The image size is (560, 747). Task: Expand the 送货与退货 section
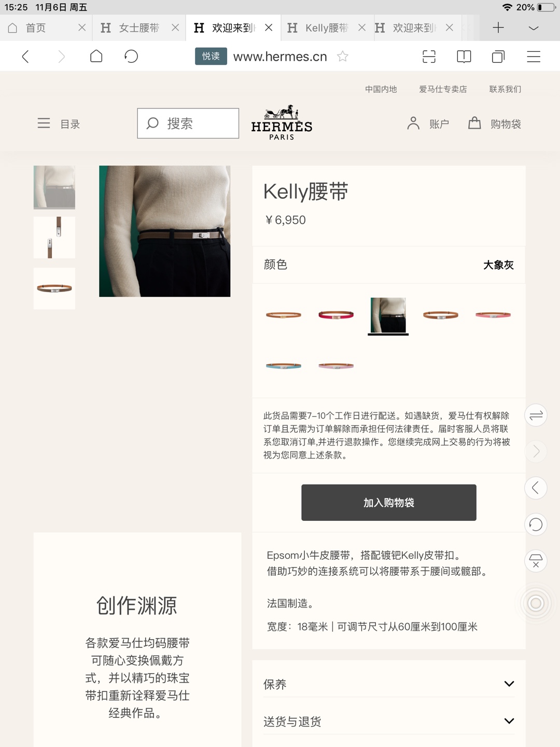coord(389,722)
